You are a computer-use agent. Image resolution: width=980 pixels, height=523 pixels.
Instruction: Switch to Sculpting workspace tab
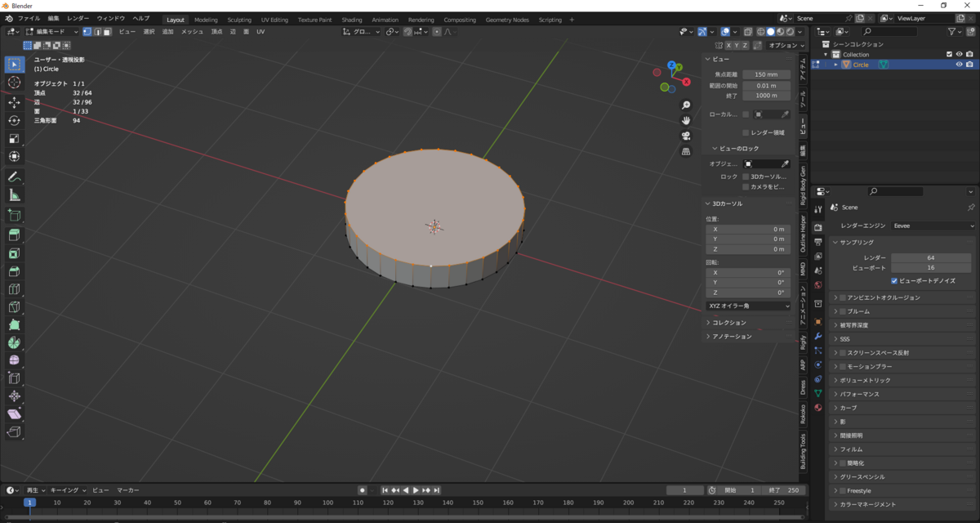(239, 20)
